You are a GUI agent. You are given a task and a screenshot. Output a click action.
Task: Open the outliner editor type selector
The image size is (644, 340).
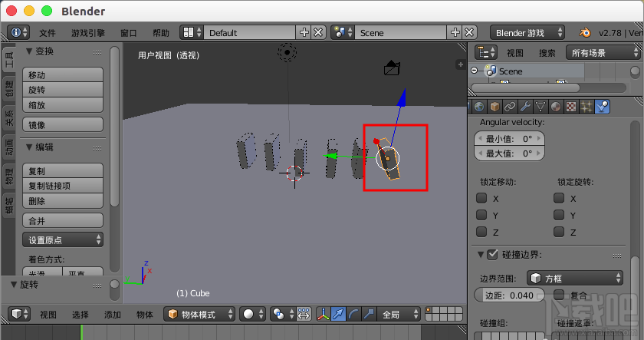click(486, 53)
